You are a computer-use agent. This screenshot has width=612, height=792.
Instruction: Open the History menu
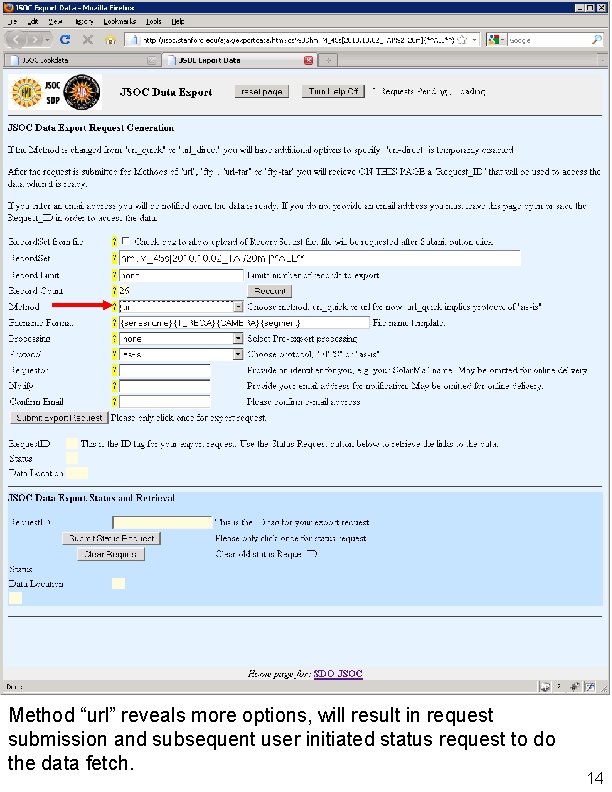pyautogui.click(x=84, y=22)
